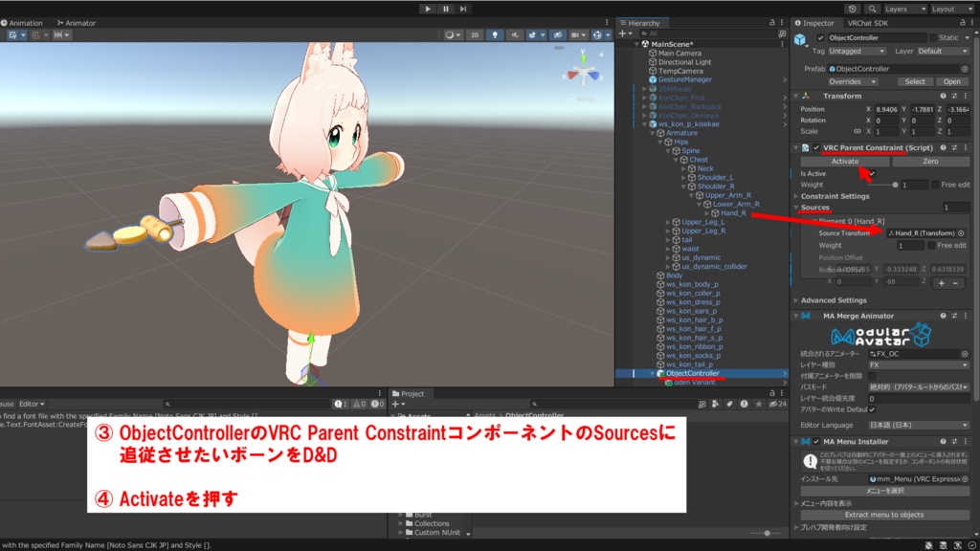The height and width of the screenshot is (551, 980).
Task: Click the ObjectController prefab cube icon
Action: click(800, 38)
